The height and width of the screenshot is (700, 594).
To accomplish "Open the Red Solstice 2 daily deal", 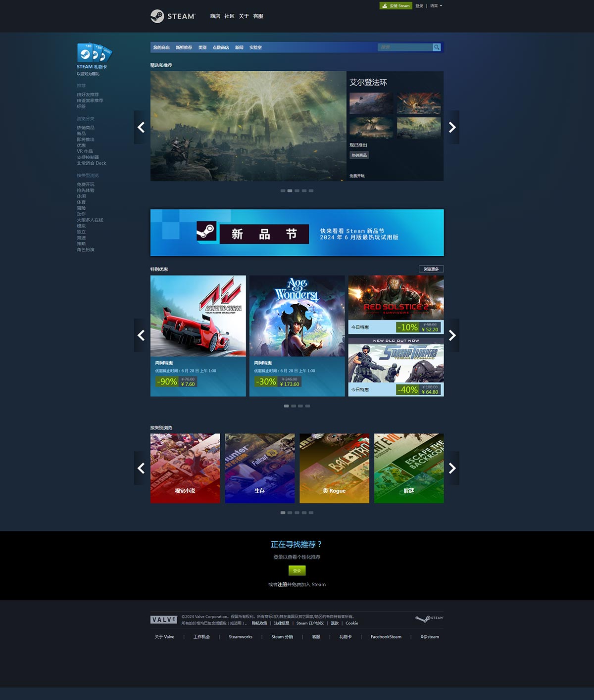I will 396,304.
